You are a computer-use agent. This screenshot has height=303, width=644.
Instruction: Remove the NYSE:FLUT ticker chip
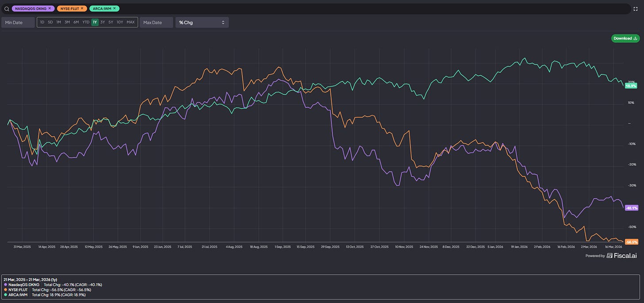[x=82, y=8]
